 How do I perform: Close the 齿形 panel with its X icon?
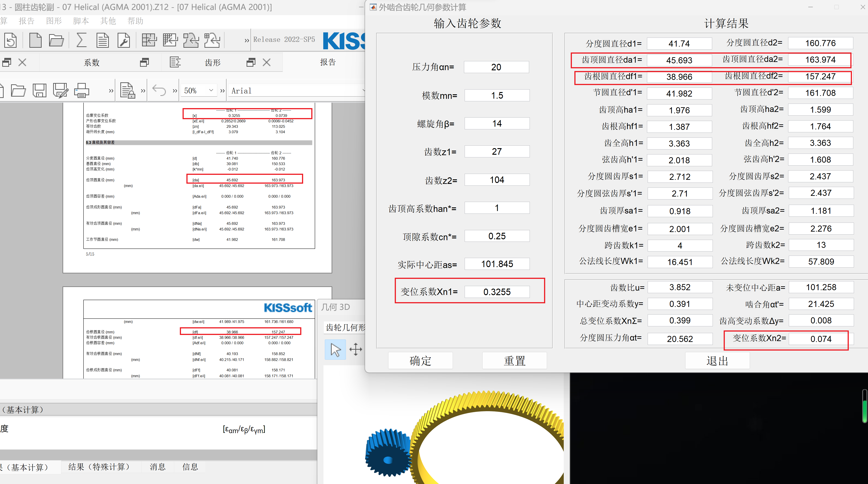(x=266, y=62)
